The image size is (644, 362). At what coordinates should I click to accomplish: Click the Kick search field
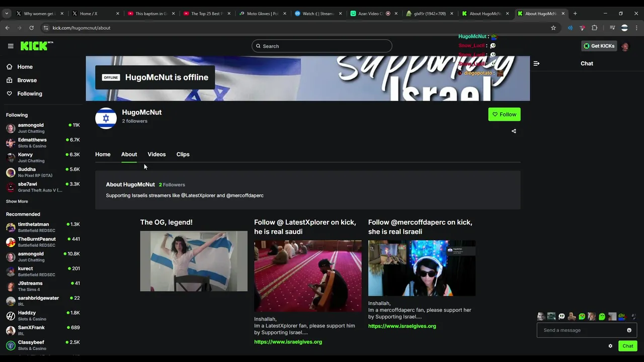[322, 46]
